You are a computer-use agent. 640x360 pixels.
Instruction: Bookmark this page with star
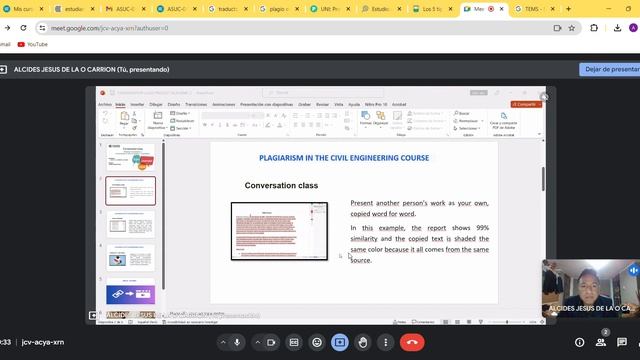[x=572, y=28]
